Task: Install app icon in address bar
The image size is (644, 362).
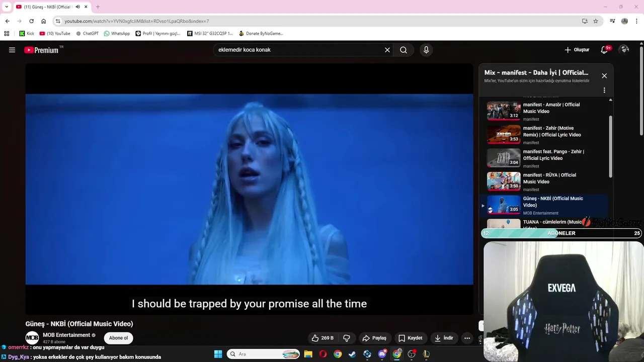Action: click(x=585, y=21)
